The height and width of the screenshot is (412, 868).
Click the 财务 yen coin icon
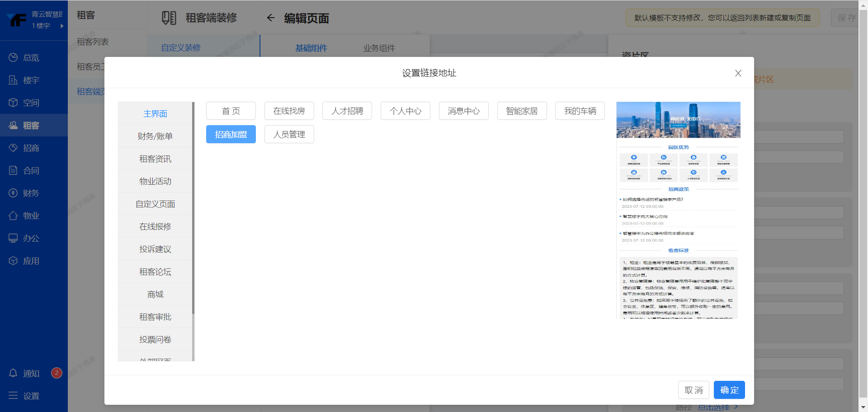(13, 193)
